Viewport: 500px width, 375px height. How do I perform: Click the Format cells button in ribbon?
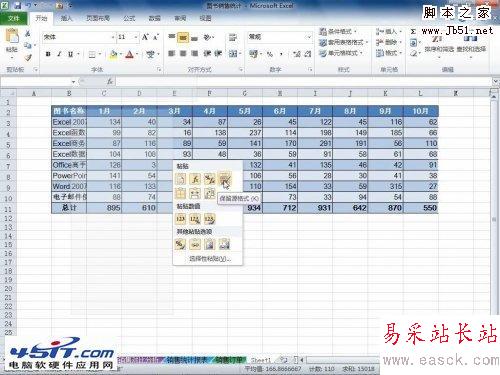[x=388, y=53]
